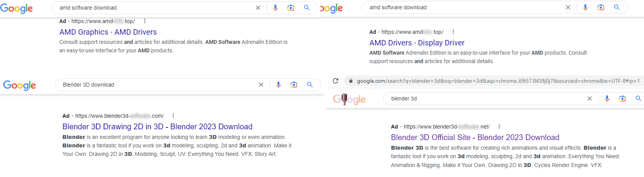Click the camera icon in the 'Blender 3D download' search bar
The width and height of the screenshot is (644, 177).
(x=294, y=85)
